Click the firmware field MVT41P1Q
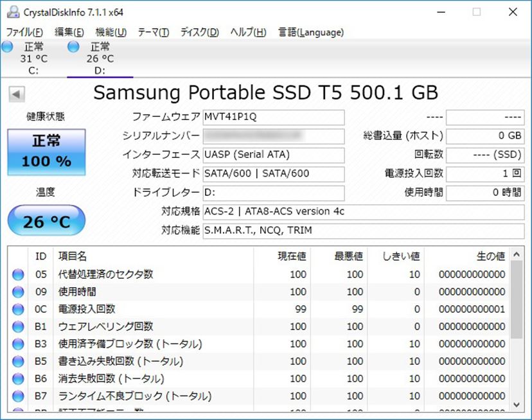 click(x=274, y=118)
